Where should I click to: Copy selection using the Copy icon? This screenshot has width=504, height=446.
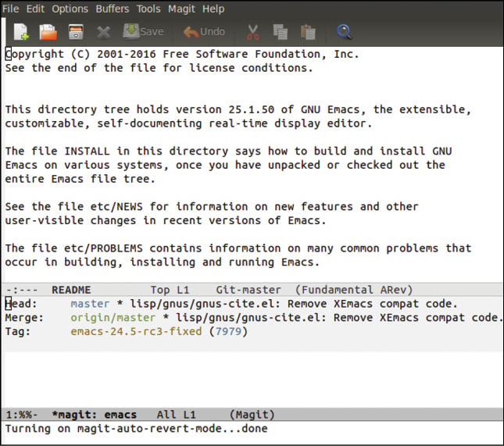(x=281, y=32)
